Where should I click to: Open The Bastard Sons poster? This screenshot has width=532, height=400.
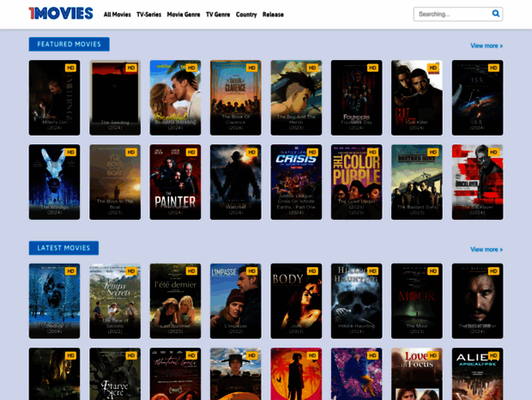point(417,182)
